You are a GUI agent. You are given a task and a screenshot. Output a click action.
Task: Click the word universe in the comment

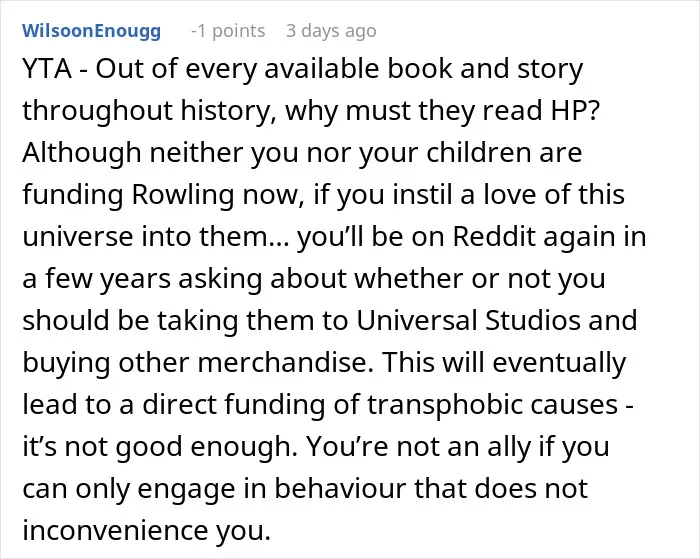point(78,237)
